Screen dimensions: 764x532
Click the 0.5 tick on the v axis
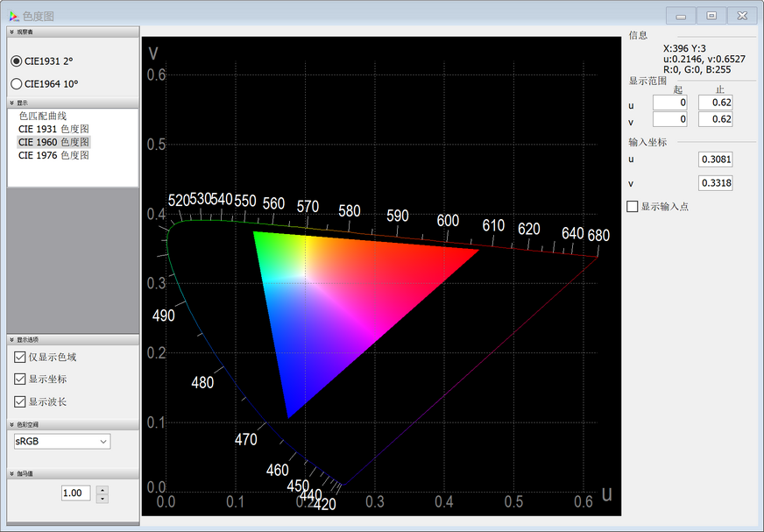click(156, 145)
